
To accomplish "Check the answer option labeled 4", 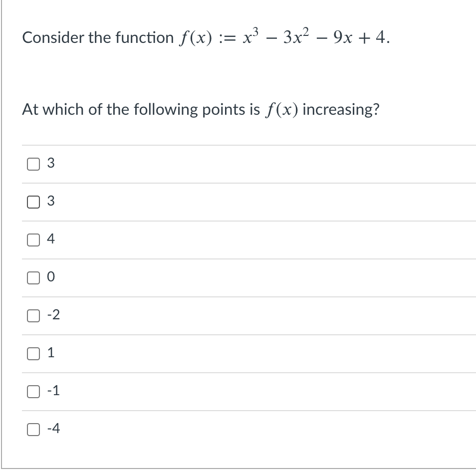I will [33, 239].
